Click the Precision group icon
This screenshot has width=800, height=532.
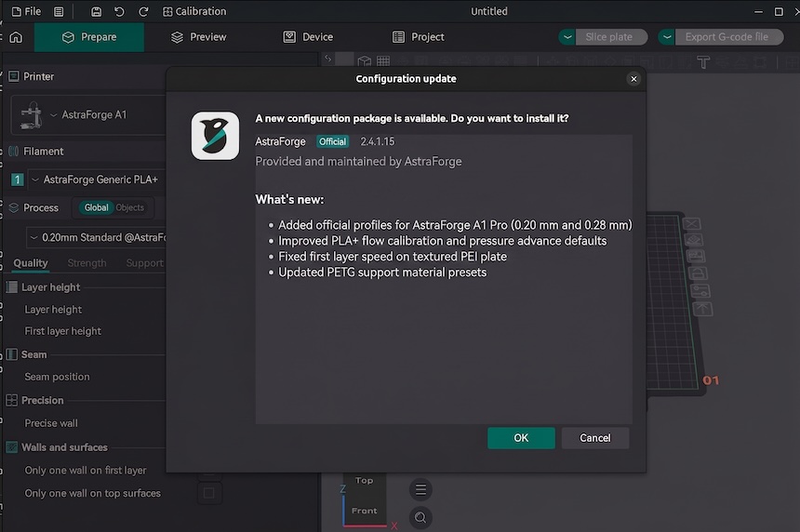(12, 401)
